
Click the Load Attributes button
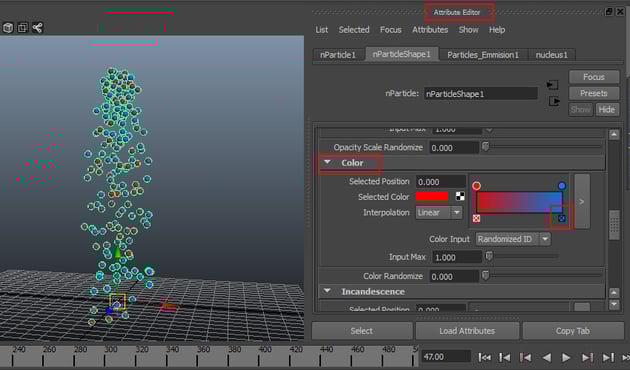[x=467, y=331]
